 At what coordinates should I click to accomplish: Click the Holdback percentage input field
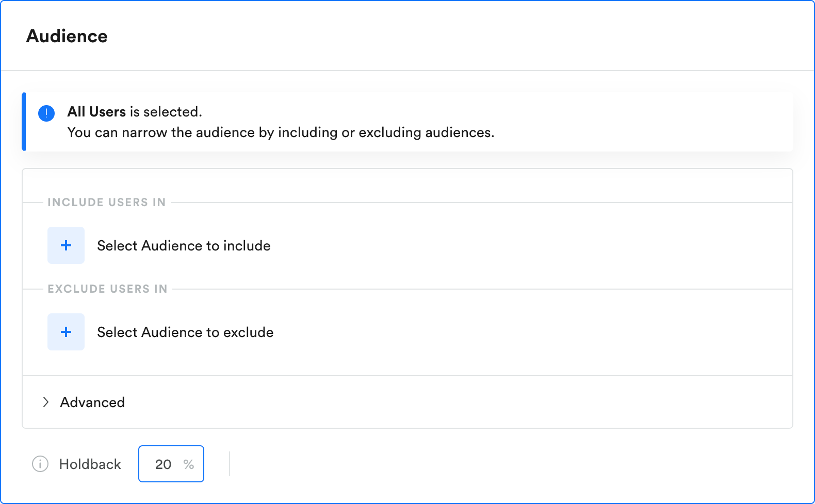pos(171,464)
